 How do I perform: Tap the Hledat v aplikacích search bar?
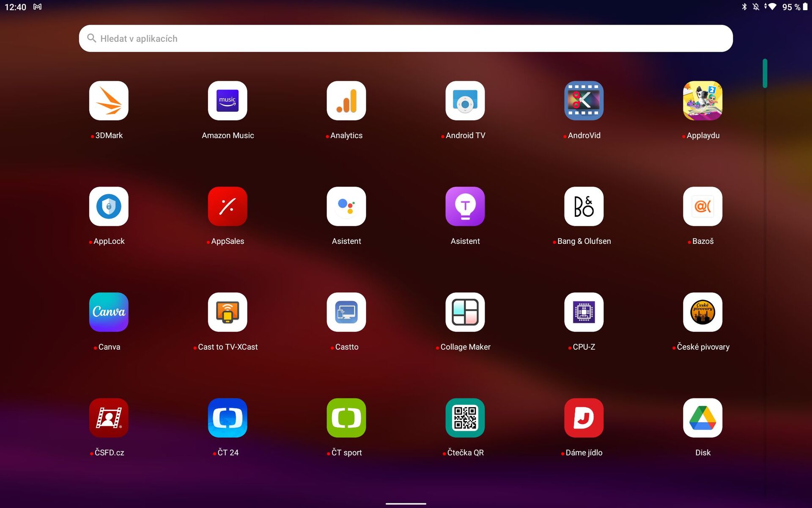tap(405, 38)
